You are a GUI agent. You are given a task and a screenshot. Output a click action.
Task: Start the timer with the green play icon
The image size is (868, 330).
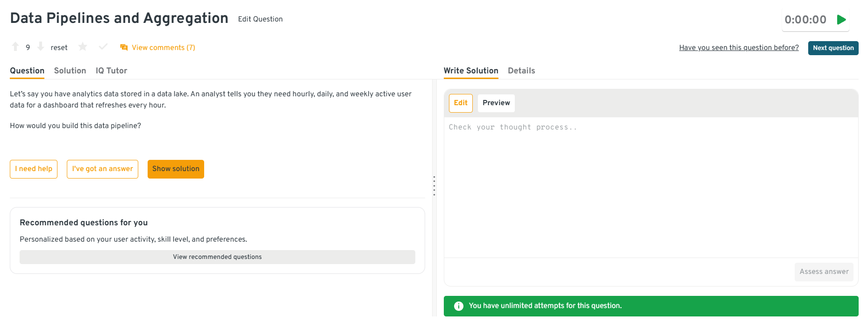point(841,20)
